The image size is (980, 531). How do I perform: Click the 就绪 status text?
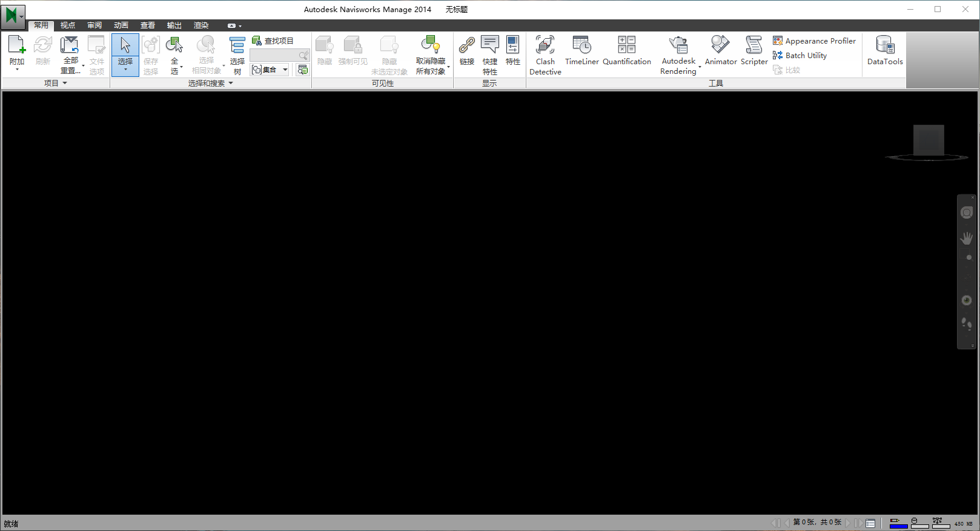coord(11,524)
